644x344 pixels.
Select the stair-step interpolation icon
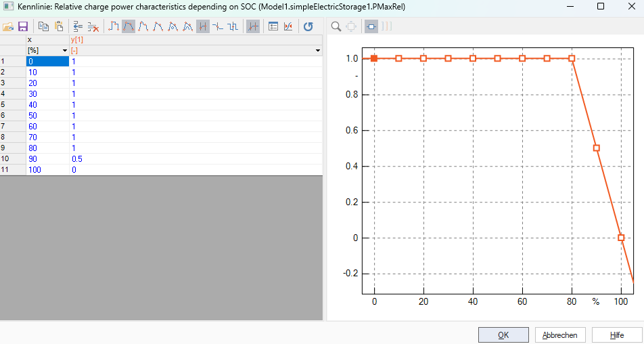tap(114, 26)
